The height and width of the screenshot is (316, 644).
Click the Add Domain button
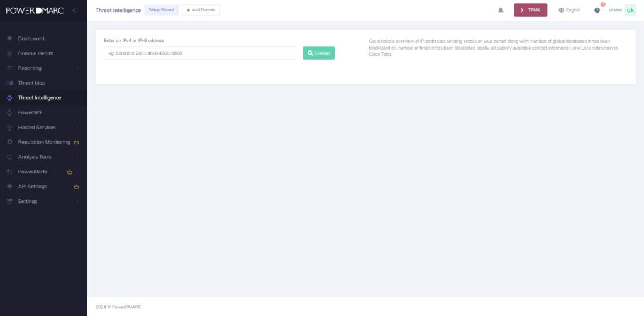point(201,10)
